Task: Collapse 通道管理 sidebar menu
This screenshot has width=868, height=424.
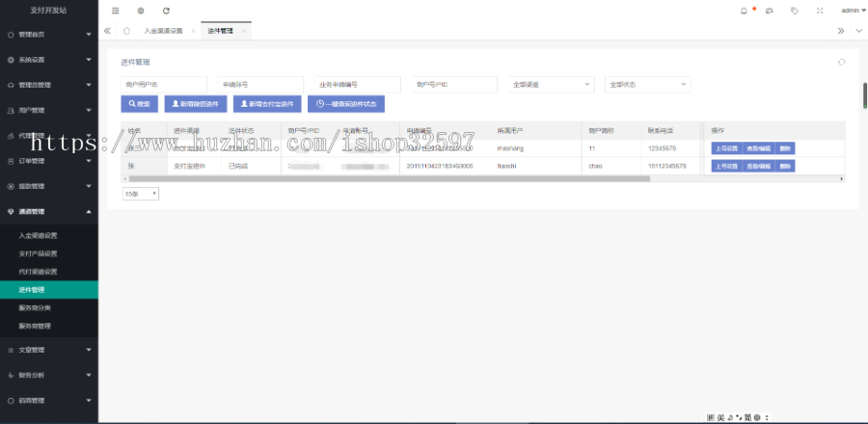Action: (49, 212)
